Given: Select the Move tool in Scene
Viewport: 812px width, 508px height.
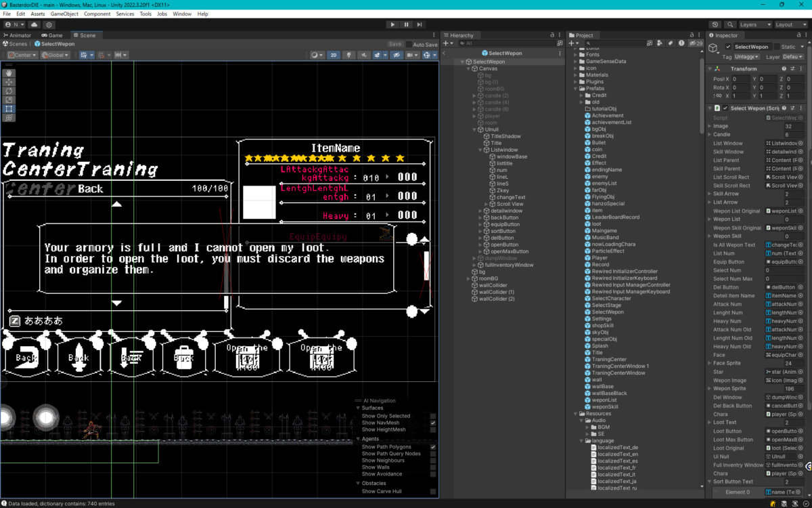Looking at the screenshot, I should click(9, 81).
